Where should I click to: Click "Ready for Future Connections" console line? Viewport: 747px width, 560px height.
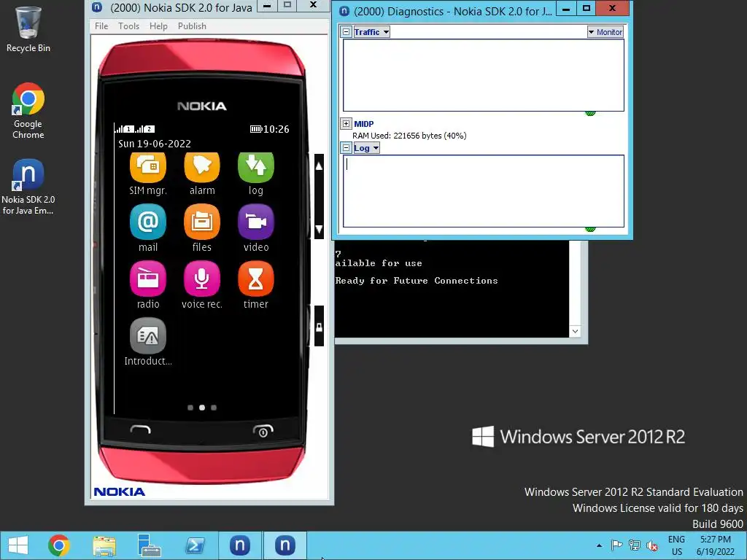pos(417,281)
